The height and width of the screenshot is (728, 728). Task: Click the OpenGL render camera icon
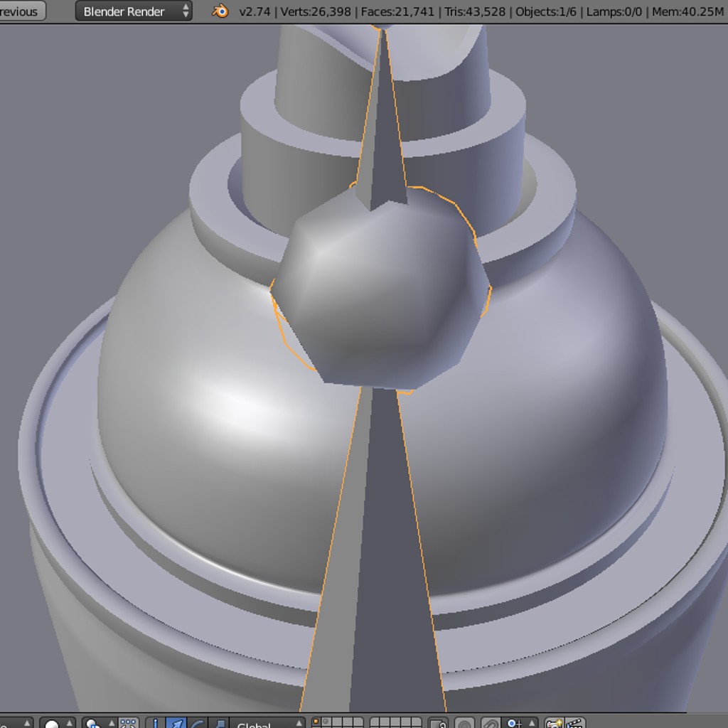pyautogui.click(x=557, y=723)
